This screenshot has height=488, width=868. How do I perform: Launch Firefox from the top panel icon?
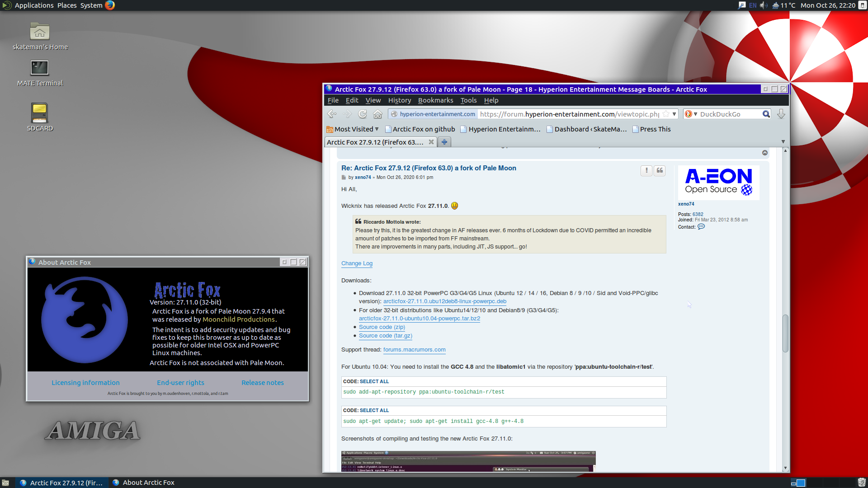point(110,5)
